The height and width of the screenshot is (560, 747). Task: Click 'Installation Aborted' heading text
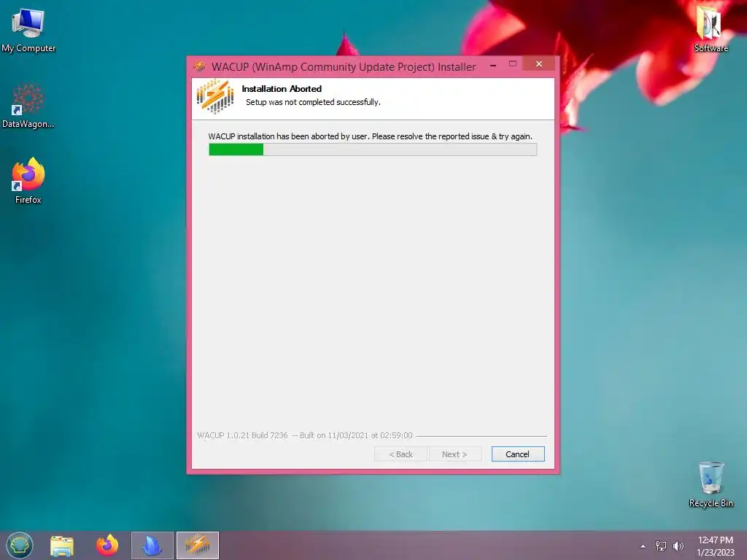(x=282, y=88)
